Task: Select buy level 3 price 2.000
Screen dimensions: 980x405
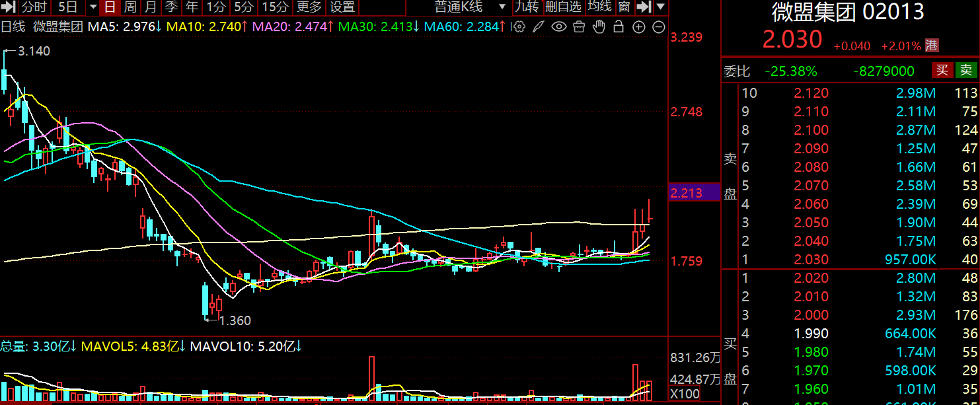Action: (811, 315)
